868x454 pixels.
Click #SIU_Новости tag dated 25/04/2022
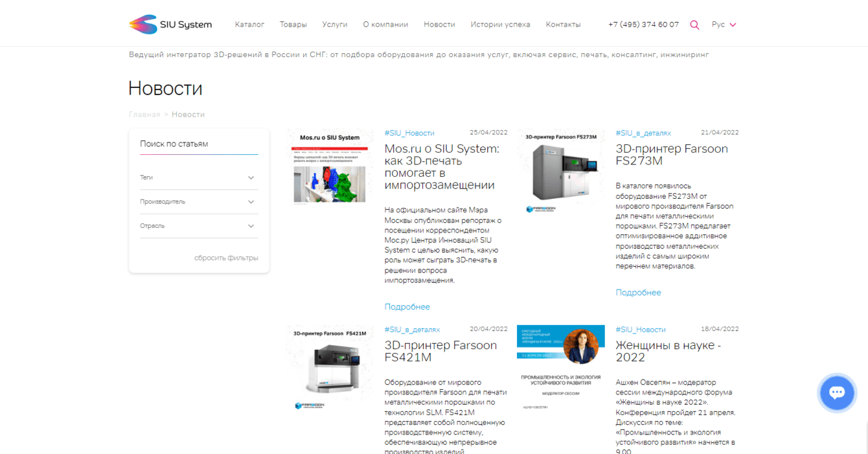[x=409, y=133]
